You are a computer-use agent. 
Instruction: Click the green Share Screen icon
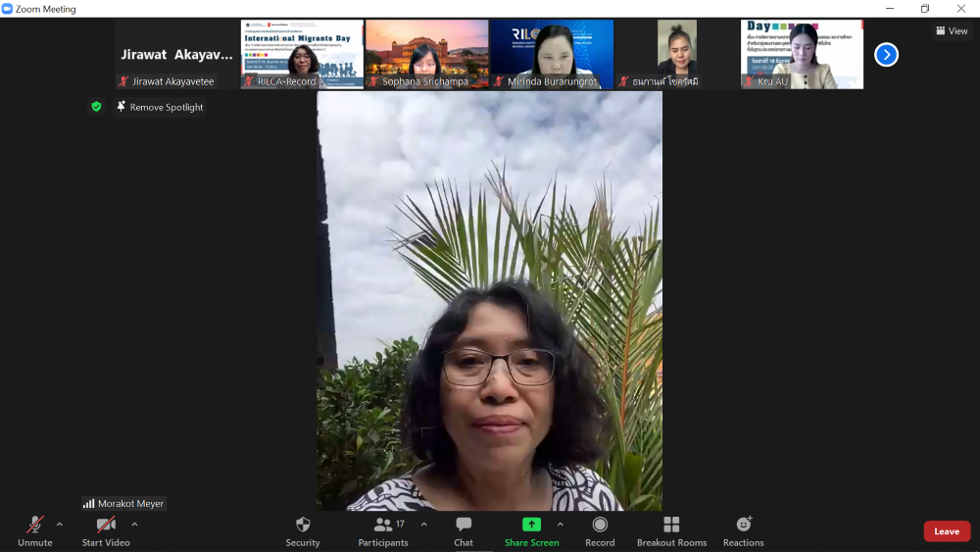[x=531, y=526]
